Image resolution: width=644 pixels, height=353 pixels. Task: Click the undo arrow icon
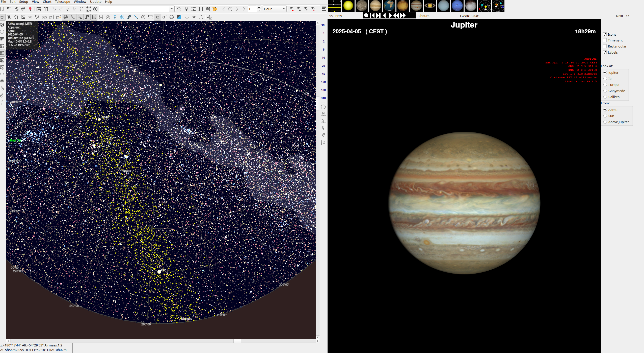click(x=54, y=9)
